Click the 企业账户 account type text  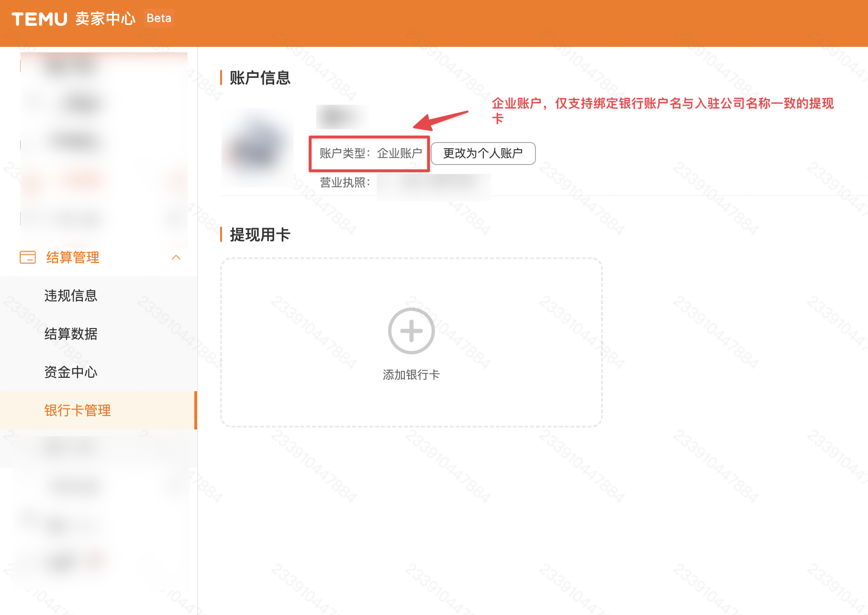(401, 154)
